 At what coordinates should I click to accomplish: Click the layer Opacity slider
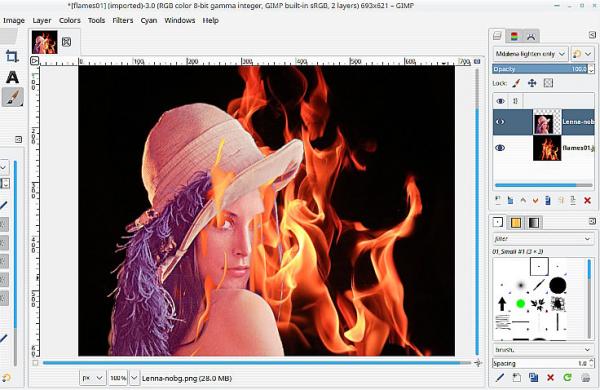(x=540, y=69)
